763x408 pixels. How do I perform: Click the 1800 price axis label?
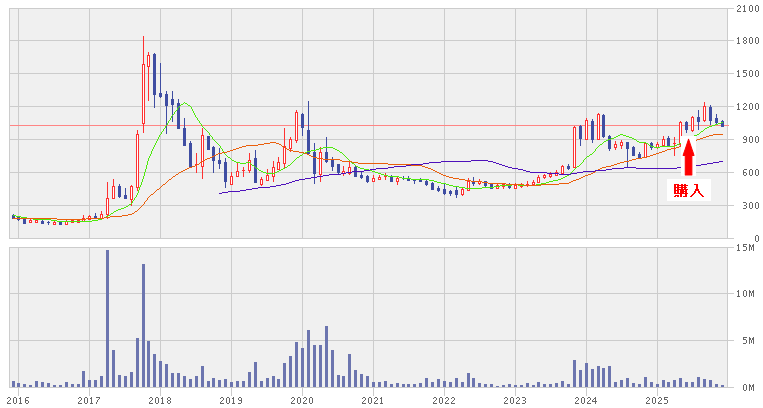coord(744,41)
